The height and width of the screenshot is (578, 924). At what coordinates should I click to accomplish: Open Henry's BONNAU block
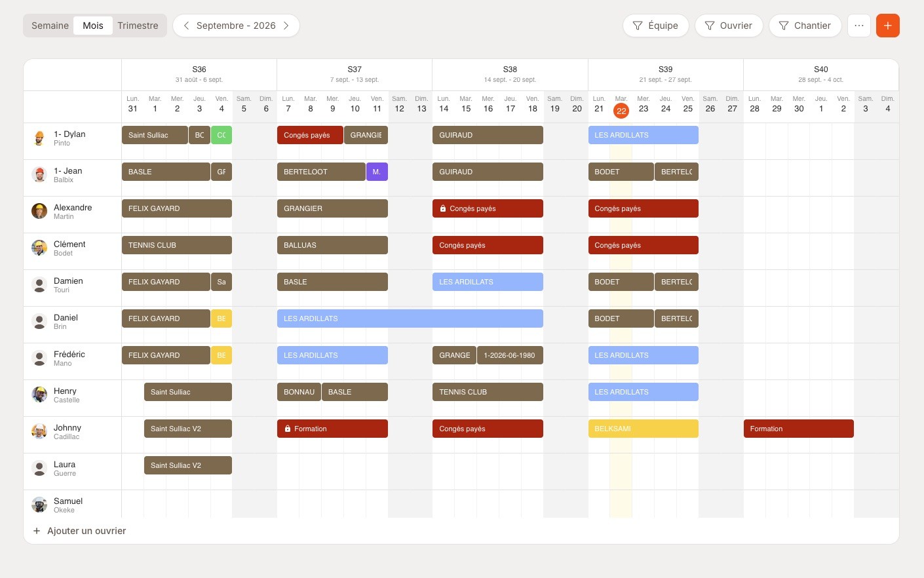pos(299,392)
